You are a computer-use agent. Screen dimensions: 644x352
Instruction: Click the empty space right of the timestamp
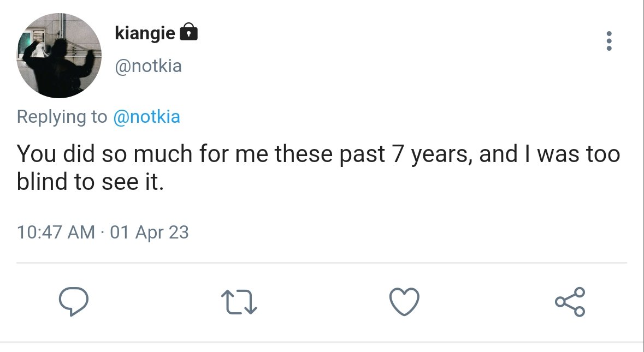click(x=406, y=232)
